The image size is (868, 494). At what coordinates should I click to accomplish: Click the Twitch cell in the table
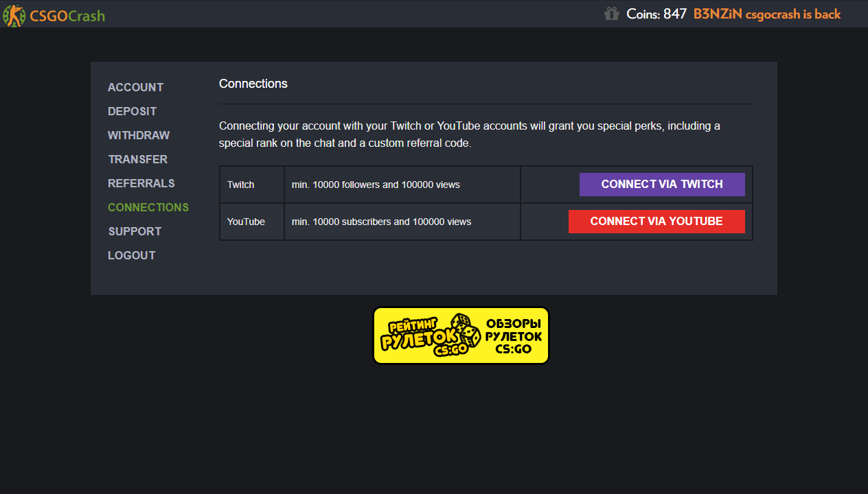(252, 185)
